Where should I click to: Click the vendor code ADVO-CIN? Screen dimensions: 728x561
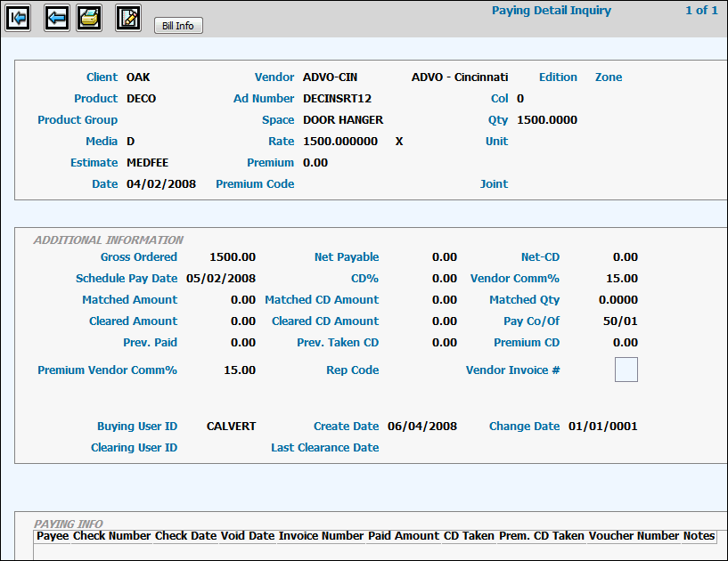(x=330, y=77)
